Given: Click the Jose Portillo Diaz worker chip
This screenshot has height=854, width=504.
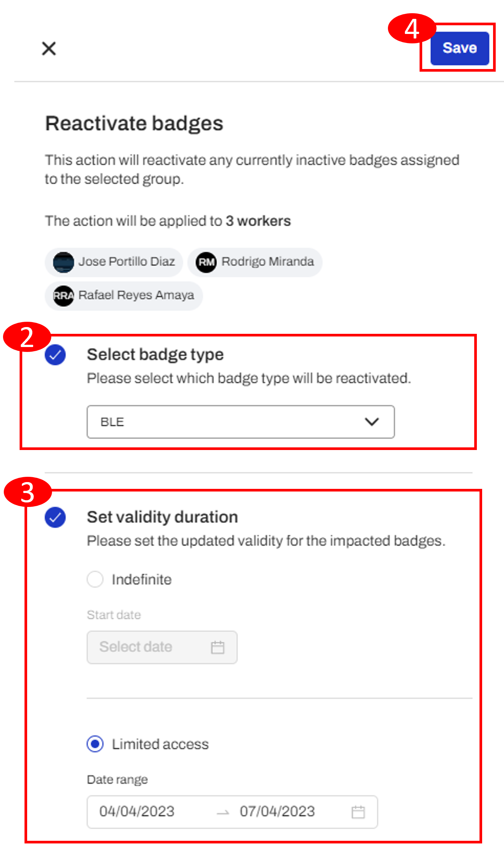Looking at the screenshot, I should 114,262.
